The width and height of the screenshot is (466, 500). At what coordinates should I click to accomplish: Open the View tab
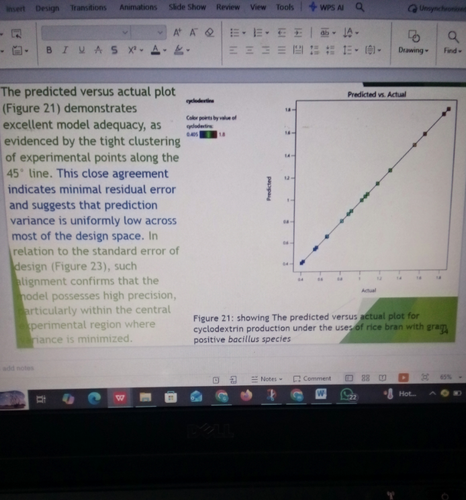point(258,7)
